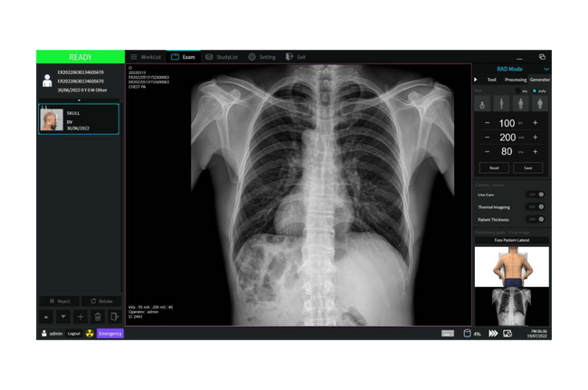Click the plus add-view icon
The image size is (588, 390).
tap(81, 317)
